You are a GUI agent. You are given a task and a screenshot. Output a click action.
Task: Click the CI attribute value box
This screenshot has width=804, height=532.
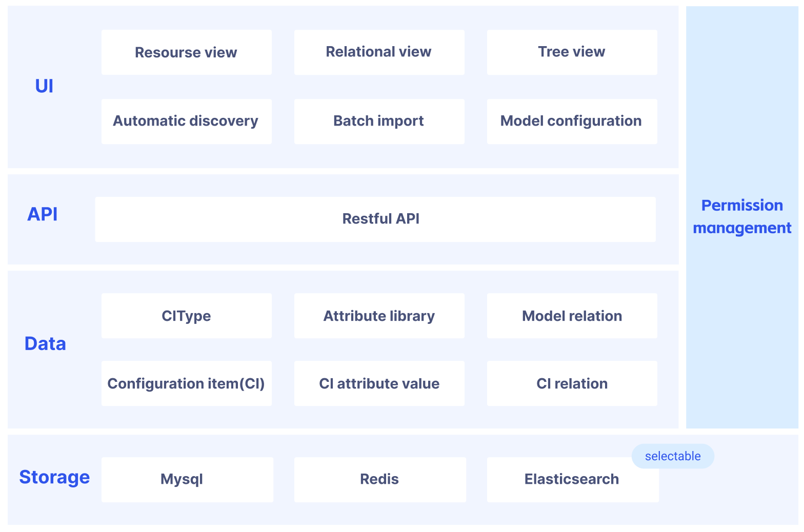click(379, 383)
